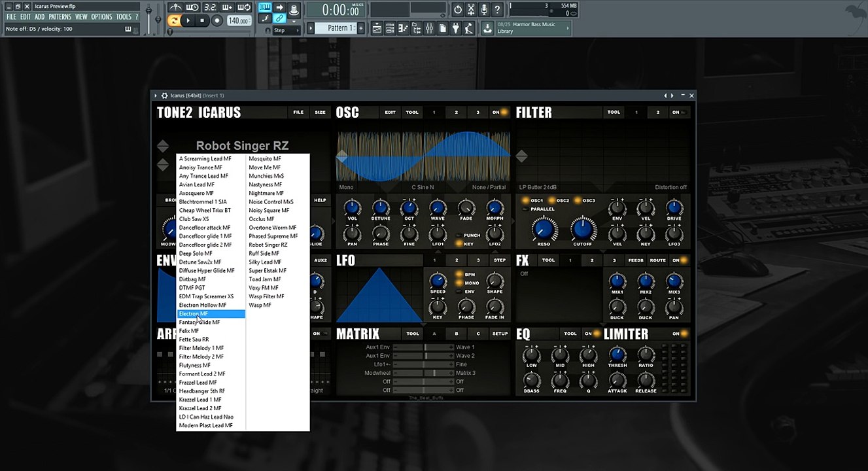
Task: Click the record button
Action: click(x=217, y=21)
